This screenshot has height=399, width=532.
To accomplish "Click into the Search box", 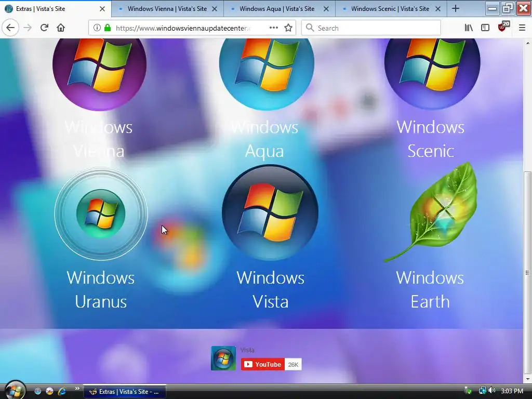I will tap(371, 28).
